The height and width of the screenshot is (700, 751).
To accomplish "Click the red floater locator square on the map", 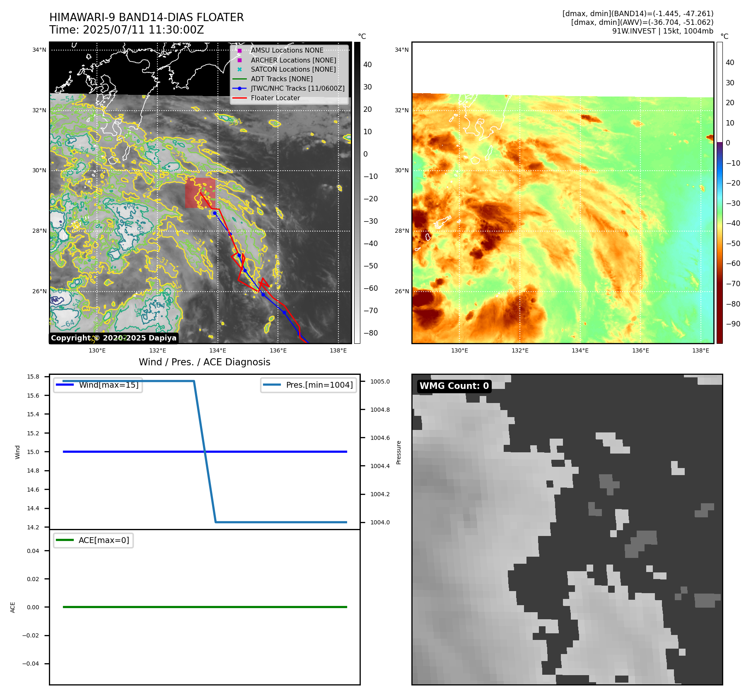I will (x=200, y=193).
